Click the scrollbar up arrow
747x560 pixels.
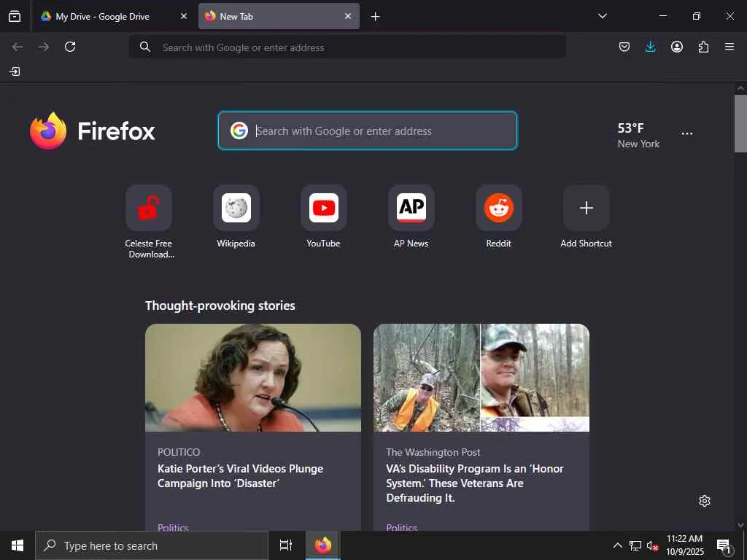[740, 88]
